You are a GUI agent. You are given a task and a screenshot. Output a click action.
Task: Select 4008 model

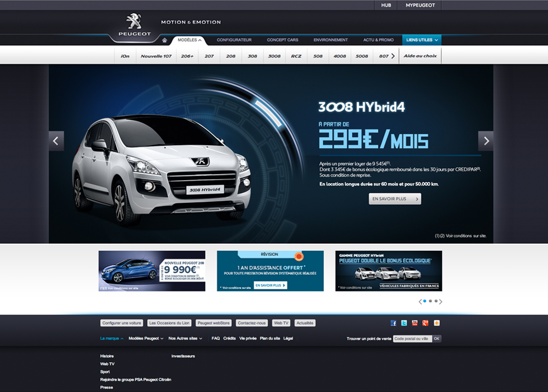(x=340, y=56)
